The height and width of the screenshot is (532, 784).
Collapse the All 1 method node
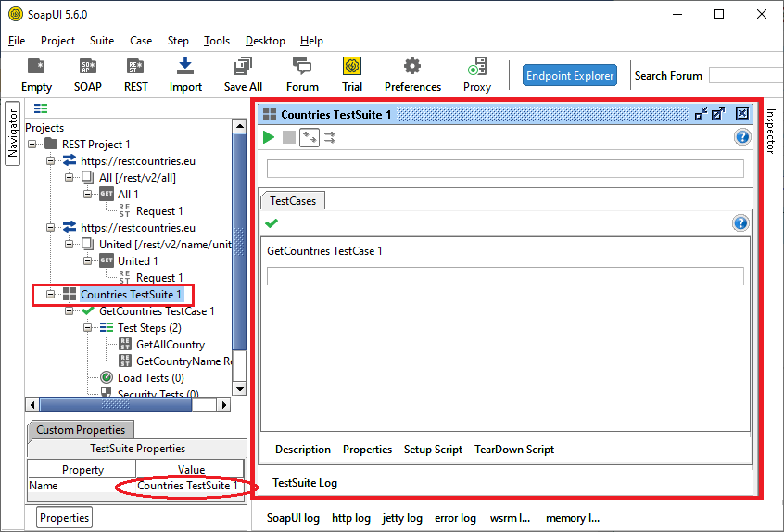(87, 194)
